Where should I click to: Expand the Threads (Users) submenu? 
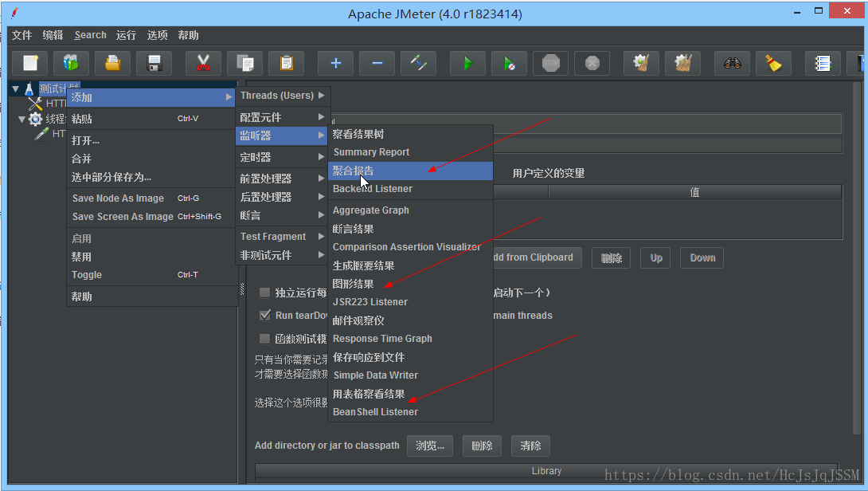pyautogui.click(x=283, y=96)
